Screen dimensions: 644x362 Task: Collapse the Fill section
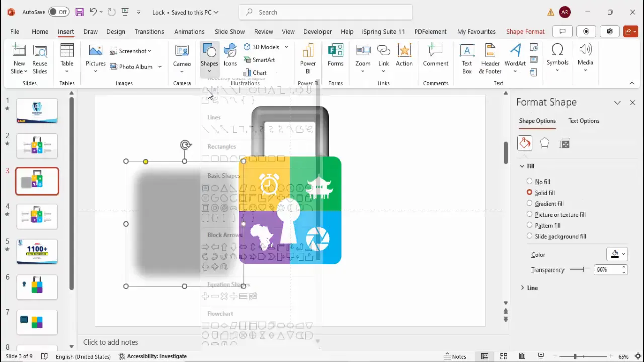pos(522,166)
